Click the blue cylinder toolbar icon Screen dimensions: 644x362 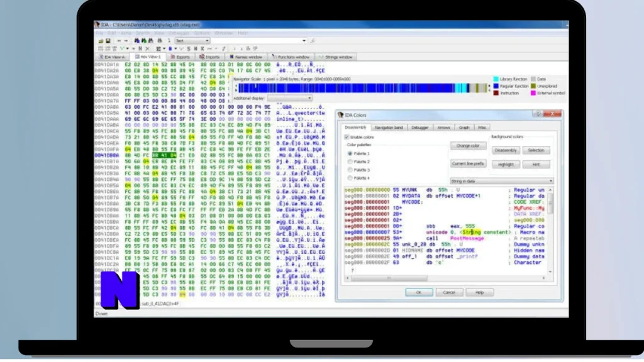coord(170,48)
